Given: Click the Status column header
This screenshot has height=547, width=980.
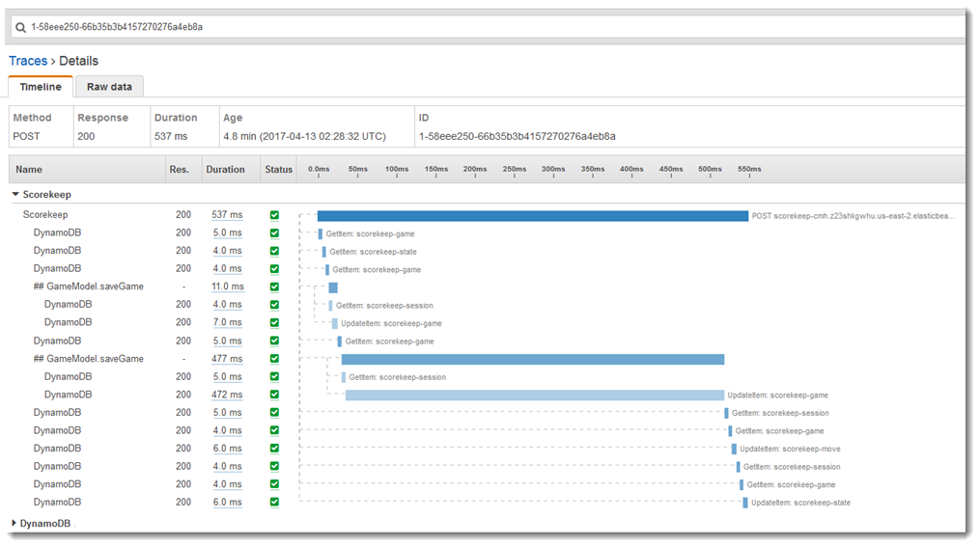Looking at the screenshot, I should click(x=278, y=169).
